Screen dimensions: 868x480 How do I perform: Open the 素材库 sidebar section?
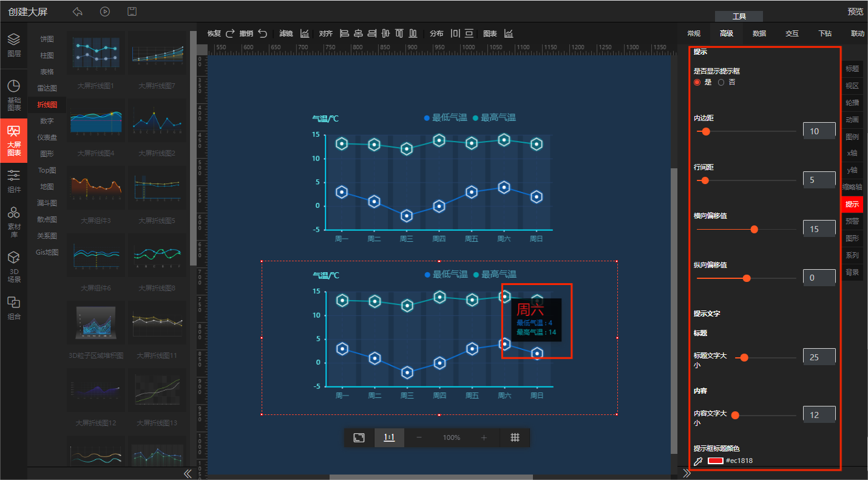tap(14, 221)
